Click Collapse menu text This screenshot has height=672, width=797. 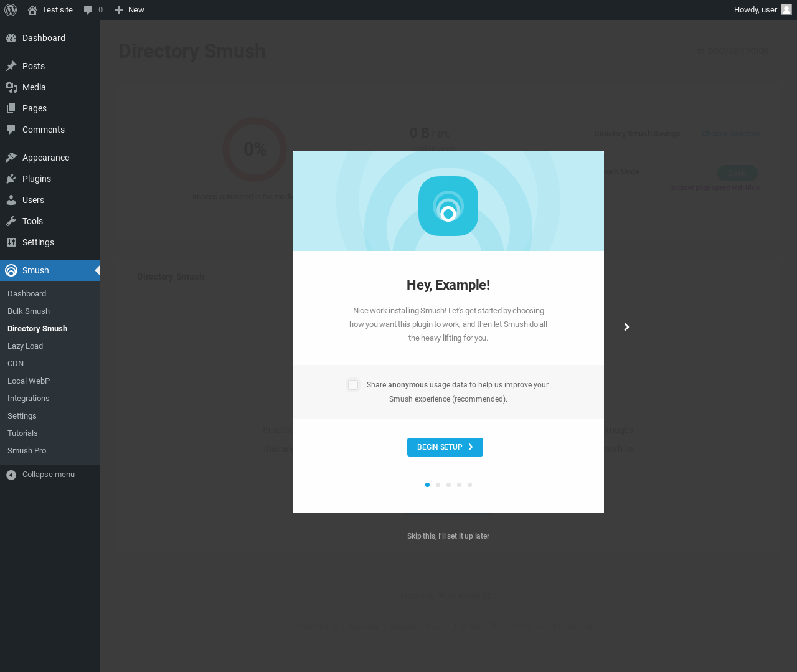(49, 475)
